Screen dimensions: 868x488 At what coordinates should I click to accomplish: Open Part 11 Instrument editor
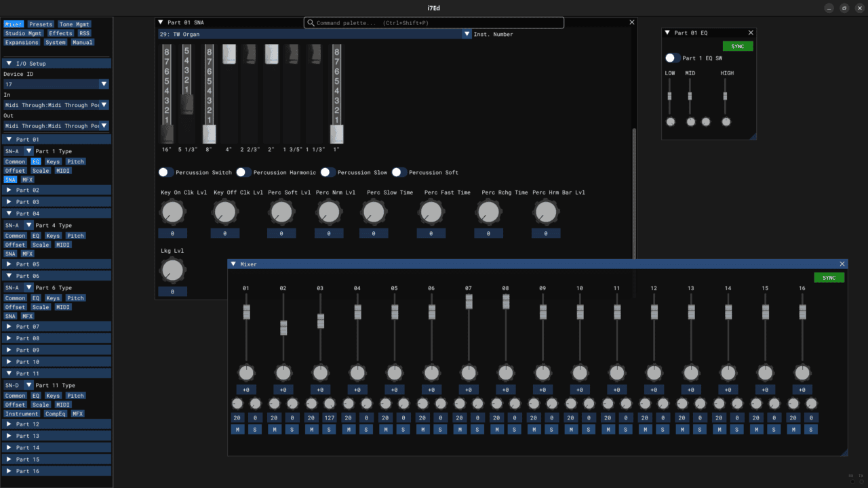point(22,413)
